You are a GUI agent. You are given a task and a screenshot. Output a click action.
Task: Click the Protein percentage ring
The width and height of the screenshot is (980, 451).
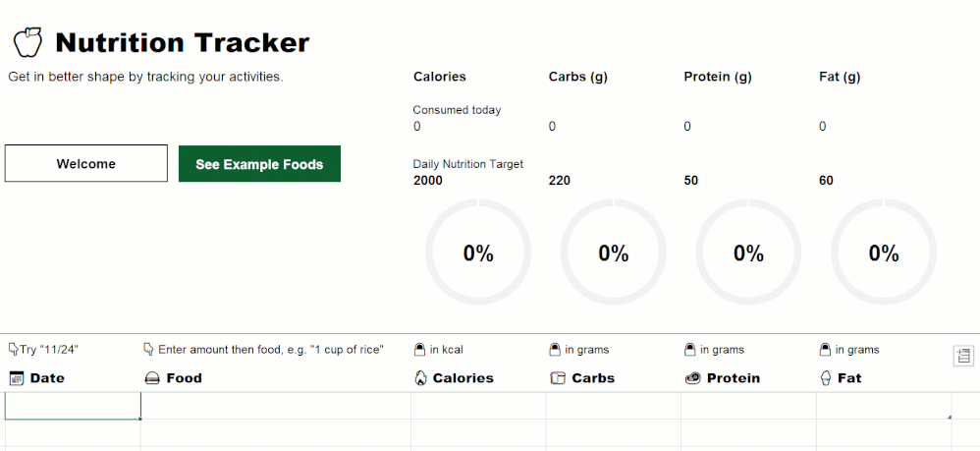tap(748, 253)
